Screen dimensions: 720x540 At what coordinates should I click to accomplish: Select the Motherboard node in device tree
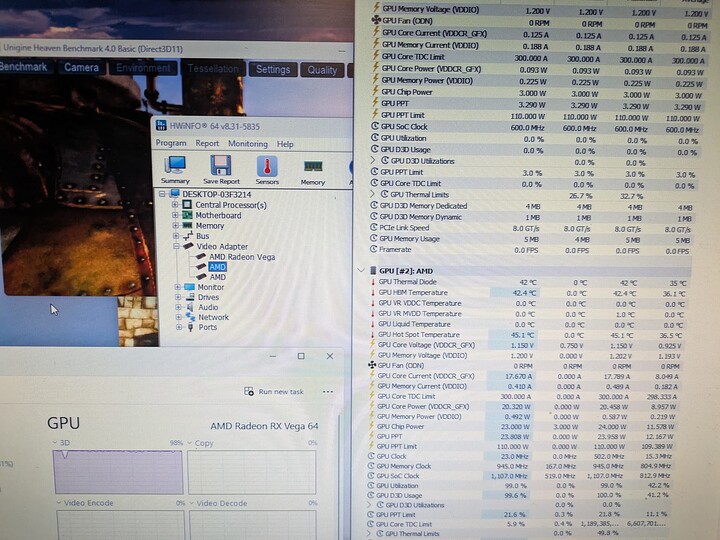(217, 215)
